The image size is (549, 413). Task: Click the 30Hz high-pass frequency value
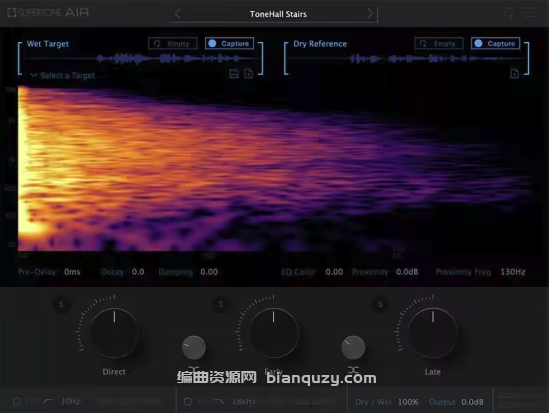(x=70, y=402)
